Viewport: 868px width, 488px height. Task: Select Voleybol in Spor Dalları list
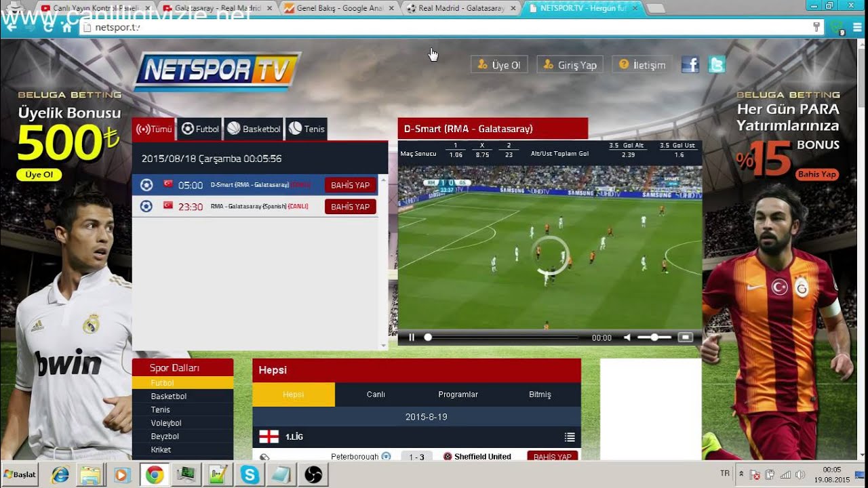[182, 423]
